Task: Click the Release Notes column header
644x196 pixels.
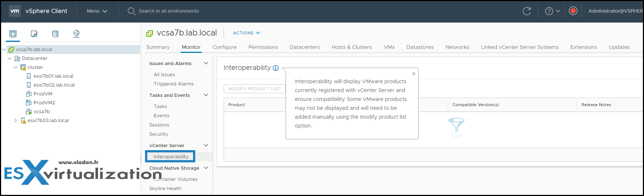Action: click(x=596, y=105)
